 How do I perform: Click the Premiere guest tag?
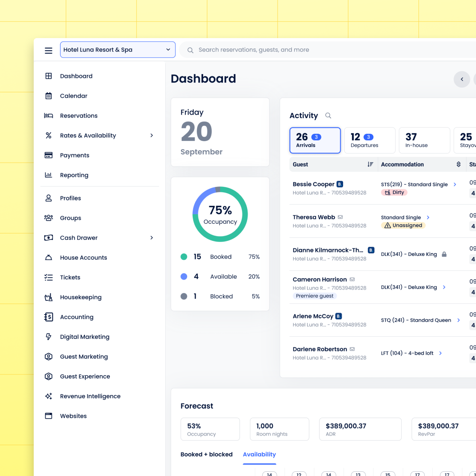pos(315,296)
